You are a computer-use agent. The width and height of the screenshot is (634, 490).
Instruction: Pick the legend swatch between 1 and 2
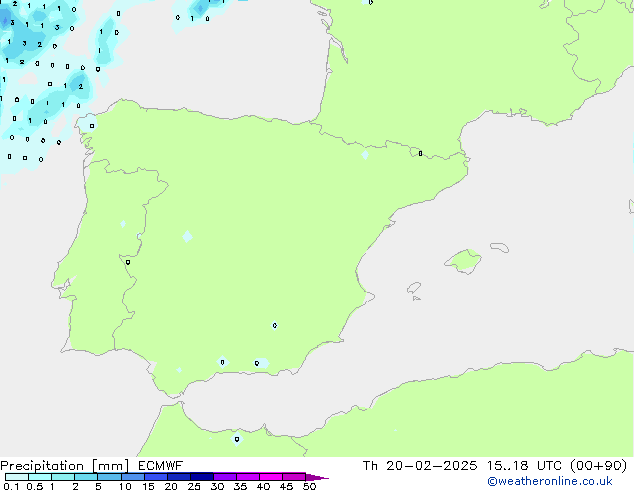[x=63, y=477]
